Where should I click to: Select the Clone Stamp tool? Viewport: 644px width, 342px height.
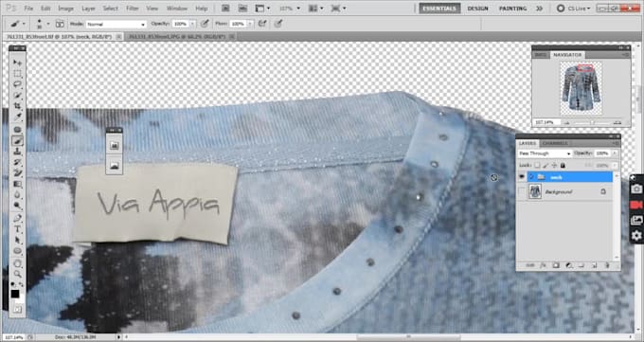point(17,152)
